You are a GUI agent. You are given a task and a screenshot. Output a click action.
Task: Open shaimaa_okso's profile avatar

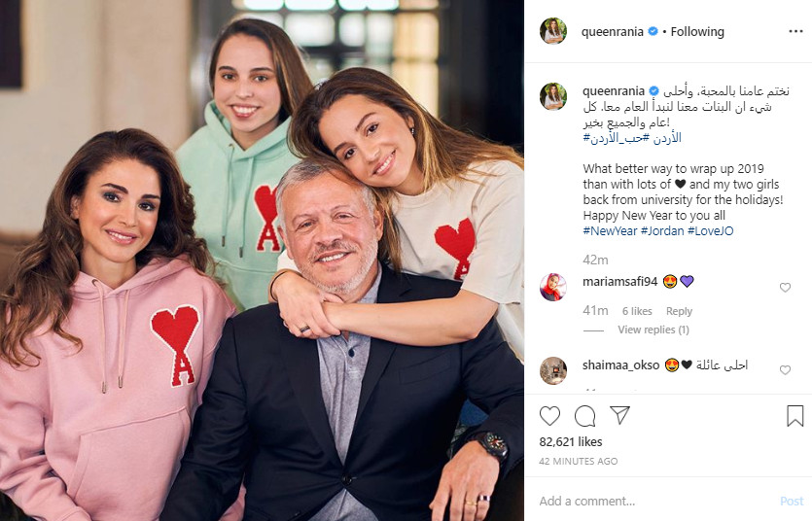[553, 370]
